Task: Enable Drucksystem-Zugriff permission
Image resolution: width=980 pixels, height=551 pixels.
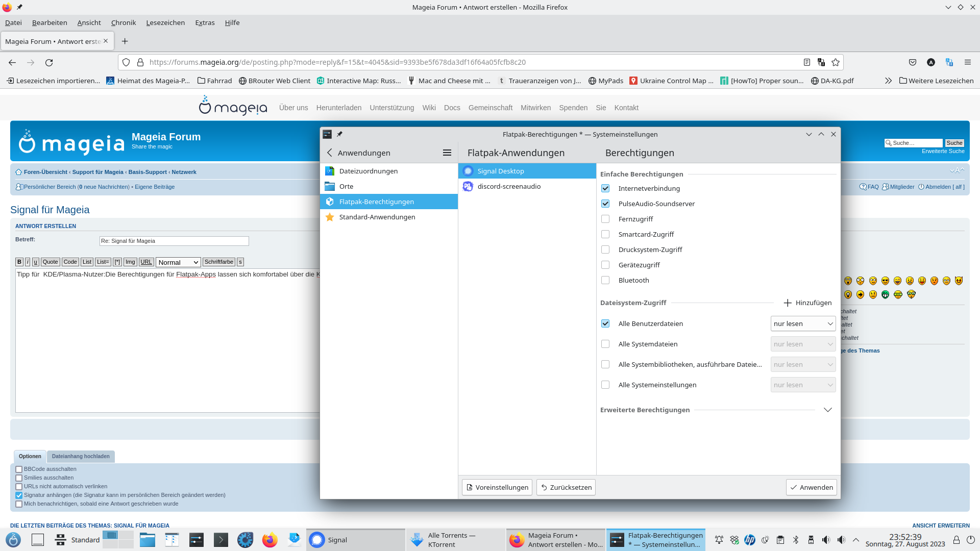Action: 605,249
